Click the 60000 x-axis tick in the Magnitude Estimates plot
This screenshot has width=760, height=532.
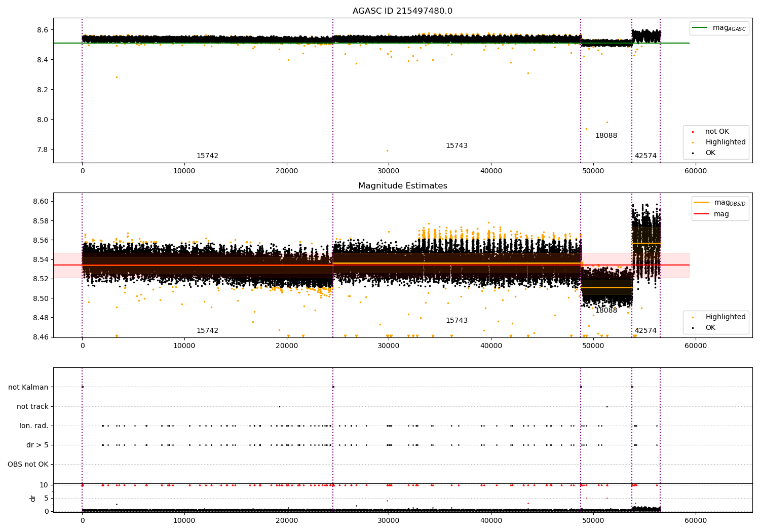tap(696, 346)
